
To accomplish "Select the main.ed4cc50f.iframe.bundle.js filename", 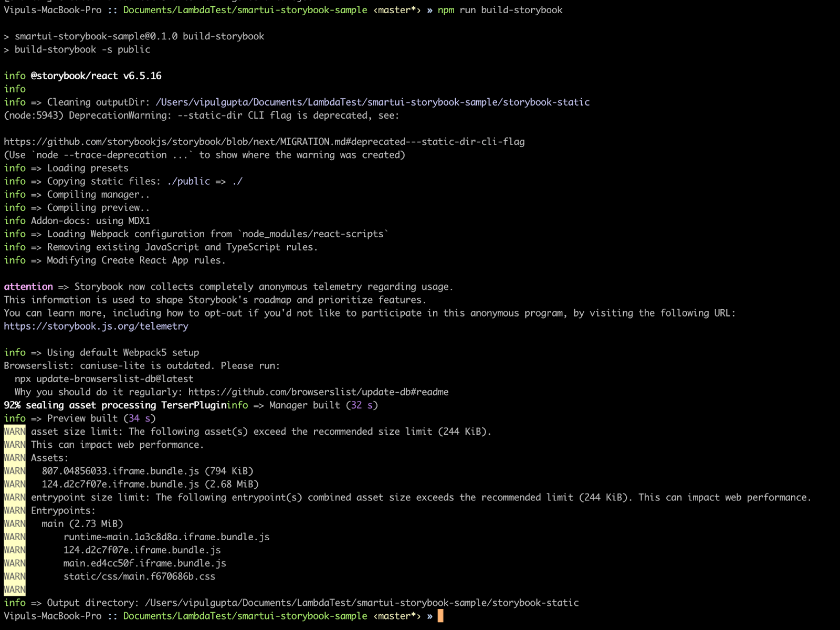I will (144, 563).
